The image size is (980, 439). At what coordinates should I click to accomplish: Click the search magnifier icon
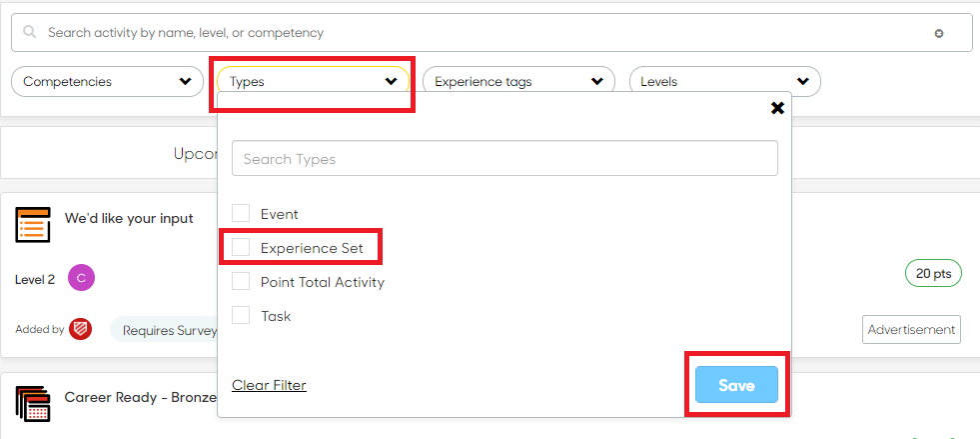click(29, 31)
